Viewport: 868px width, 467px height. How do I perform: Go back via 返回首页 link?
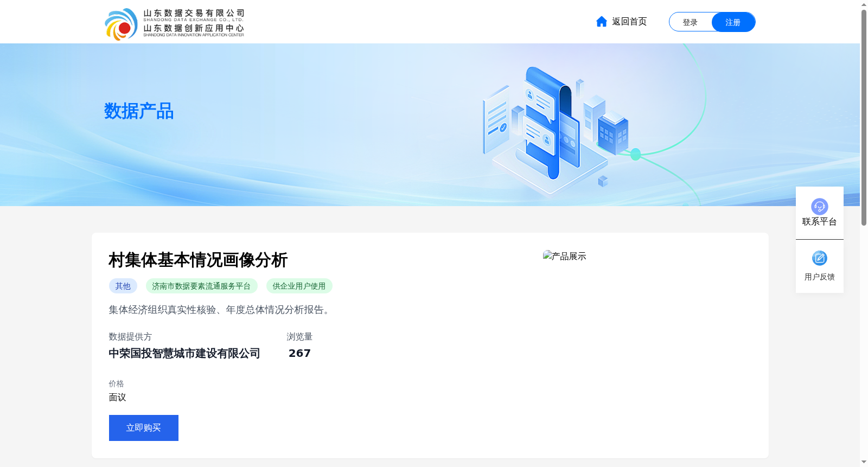coord(629,22)
